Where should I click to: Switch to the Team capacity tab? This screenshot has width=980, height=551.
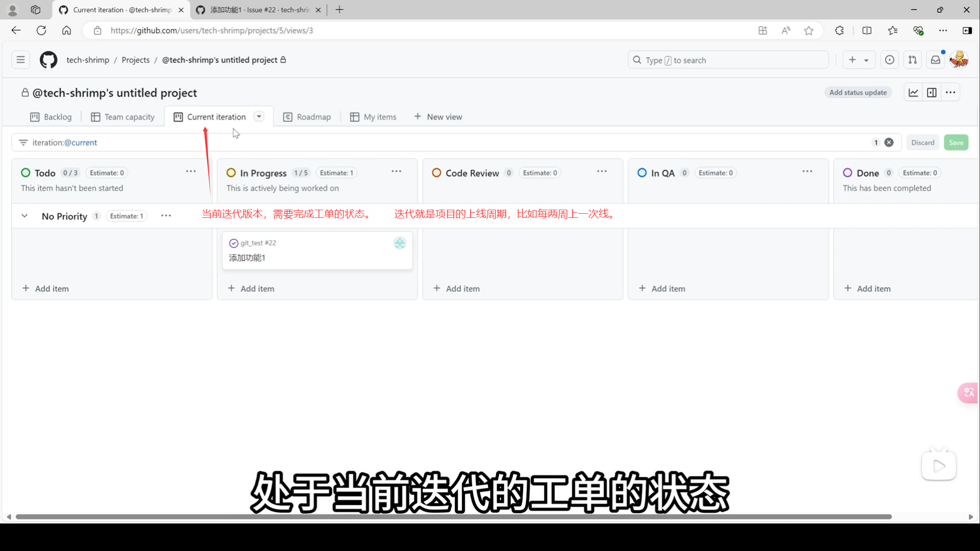123,117
